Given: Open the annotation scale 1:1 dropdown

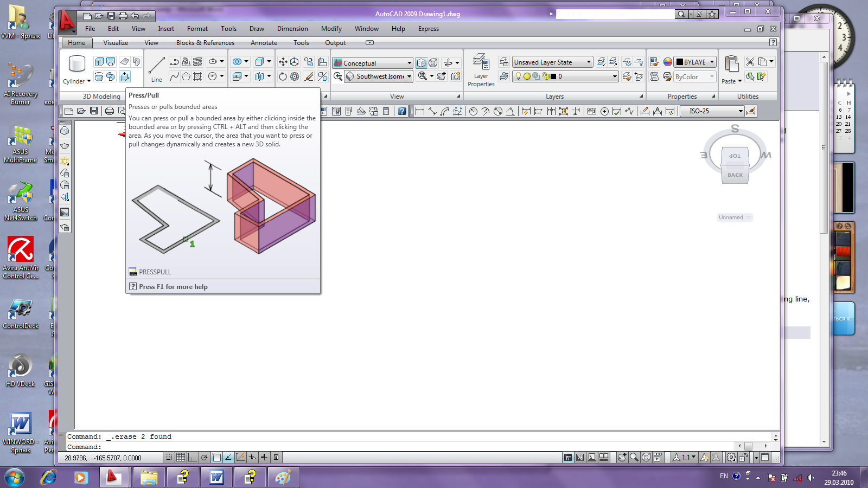Looking at the screenshot, I should (689, 458).
